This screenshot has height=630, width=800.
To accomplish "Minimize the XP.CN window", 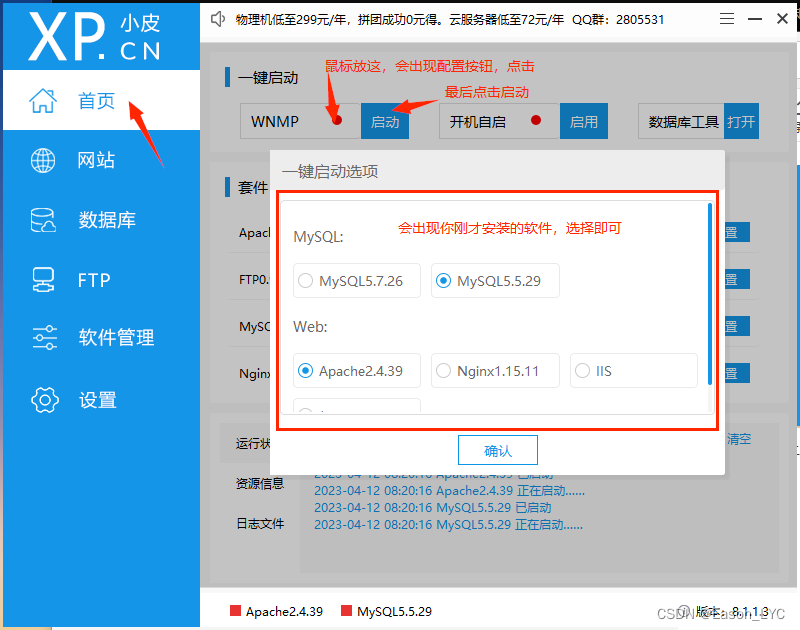I will (x=755, y=19).
